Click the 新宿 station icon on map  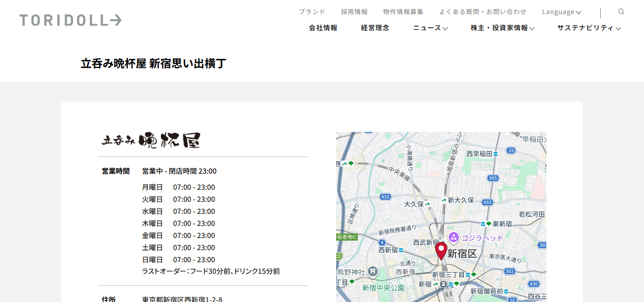tap(443, 284)
